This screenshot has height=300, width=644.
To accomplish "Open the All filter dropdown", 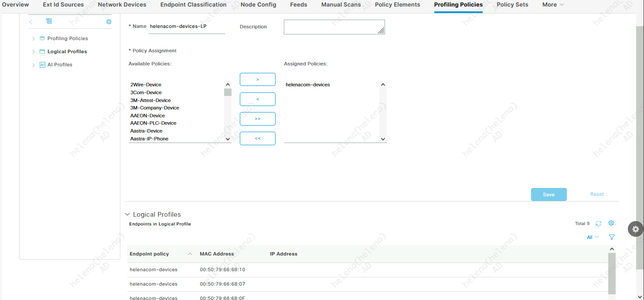I will 593,237.
